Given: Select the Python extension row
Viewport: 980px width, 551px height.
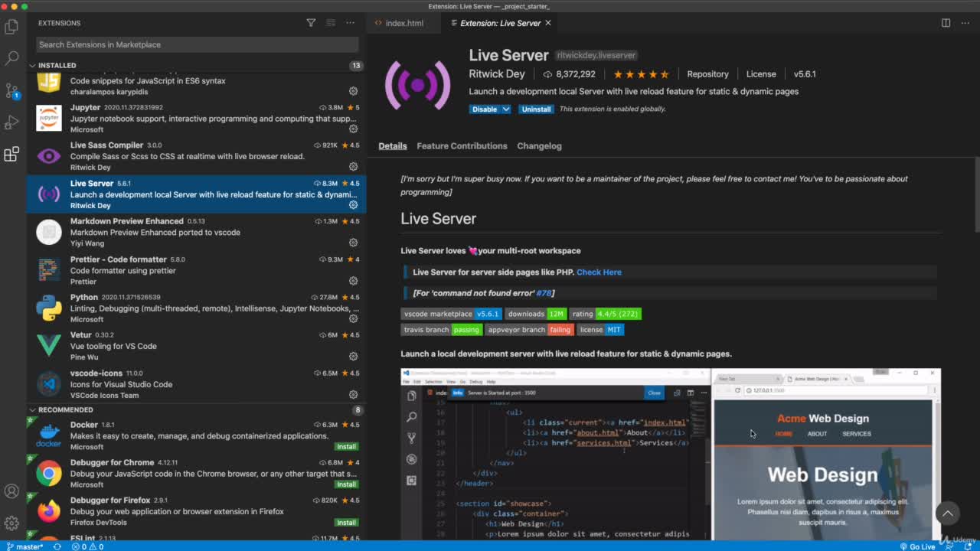Looking at the screenshot, I should [197, 308].
